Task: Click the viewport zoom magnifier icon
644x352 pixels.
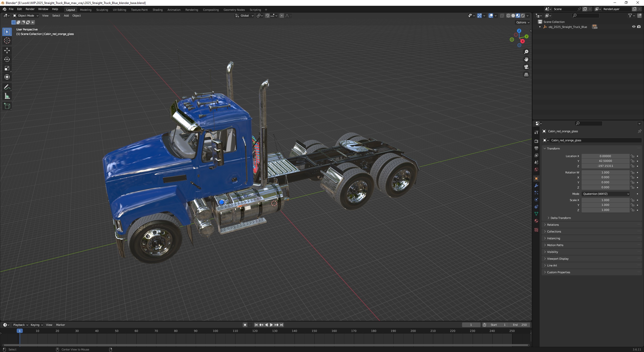Action: [526, 52]
